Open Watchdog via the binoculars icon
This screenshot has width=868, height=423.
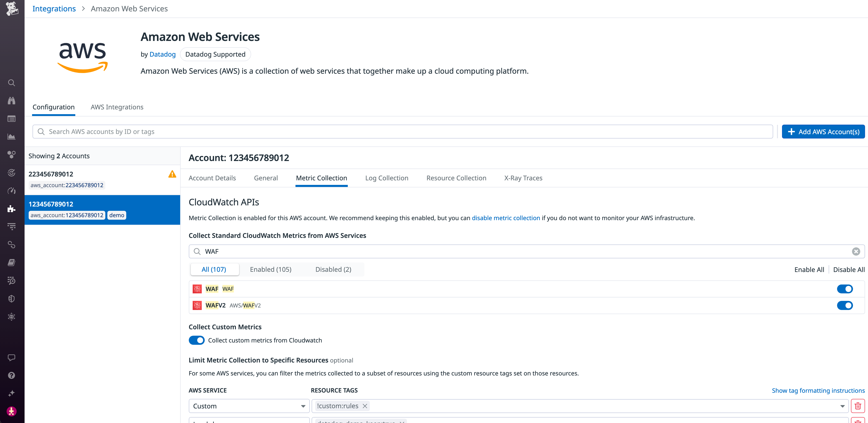point(11,101)
